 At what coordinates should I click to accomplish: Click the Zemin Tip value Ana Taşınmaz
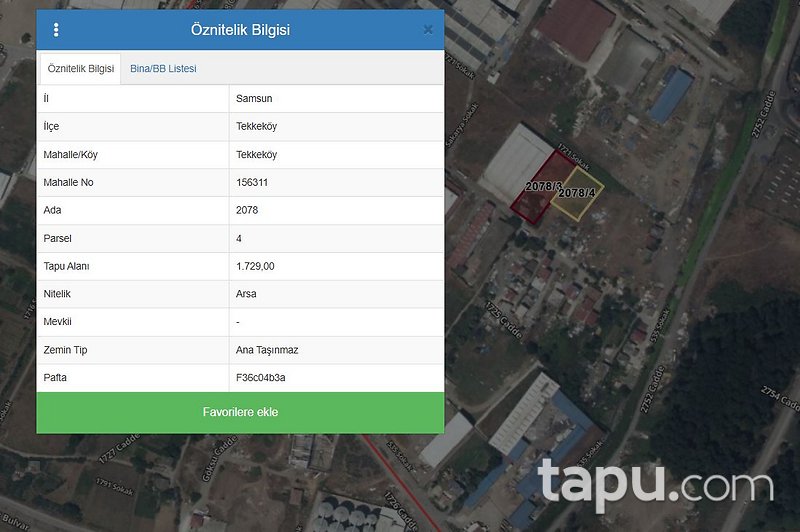[267, 350]
